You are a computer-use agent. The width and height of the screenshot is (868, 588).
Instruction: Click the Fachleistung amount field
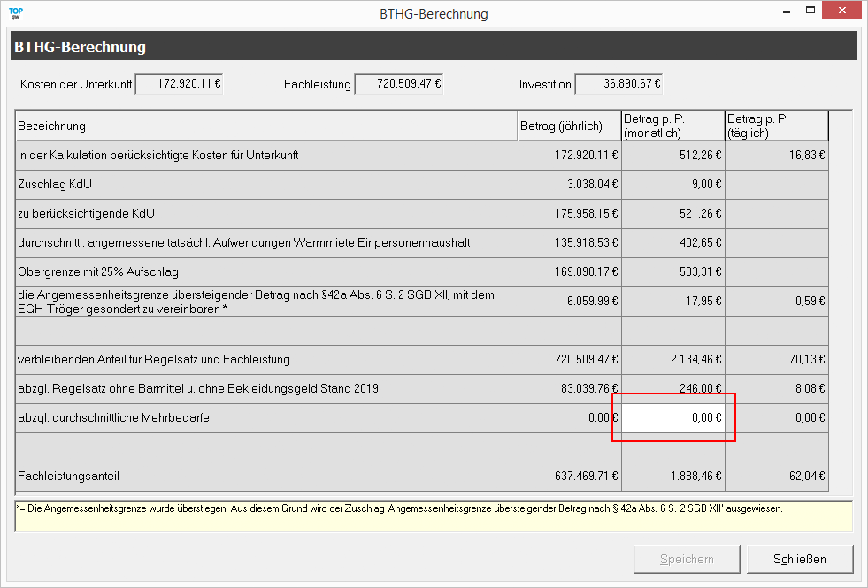399,84
